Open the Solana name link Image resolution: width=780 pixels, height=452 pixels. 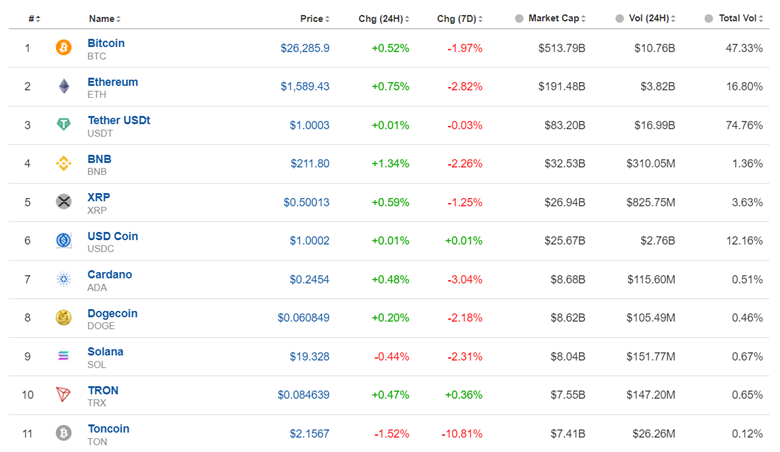click(x=105, y=352)
